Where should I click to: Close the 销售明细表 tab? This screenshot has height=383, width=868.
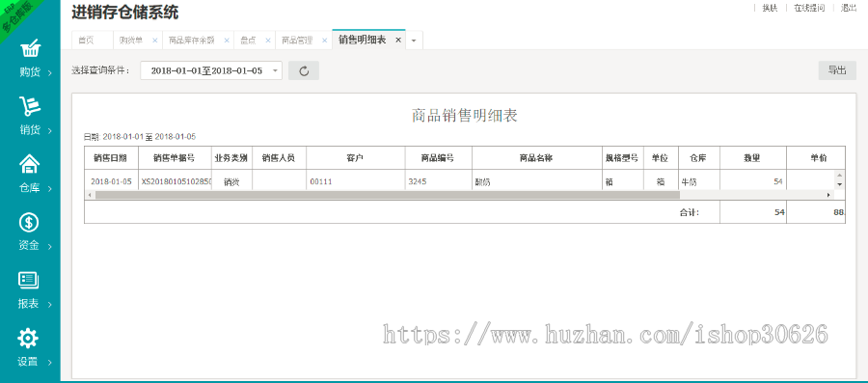[397, 41]
